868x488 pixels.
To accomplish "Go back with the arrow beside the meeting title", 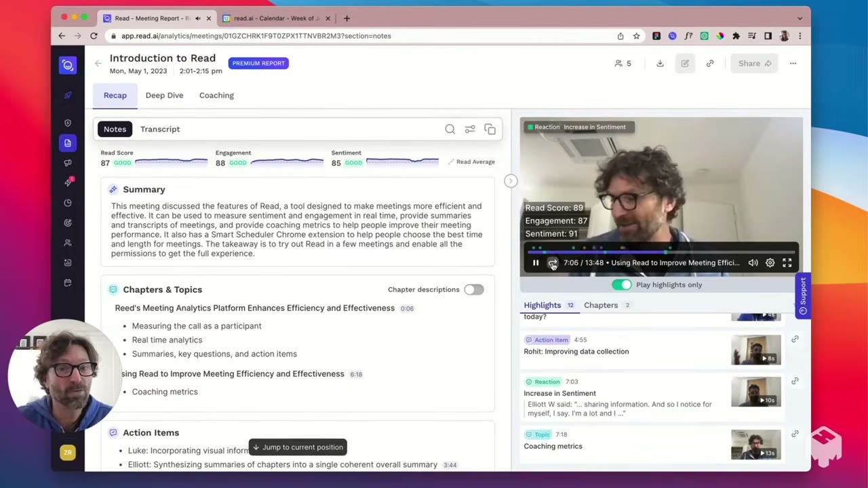I will 98,64.
